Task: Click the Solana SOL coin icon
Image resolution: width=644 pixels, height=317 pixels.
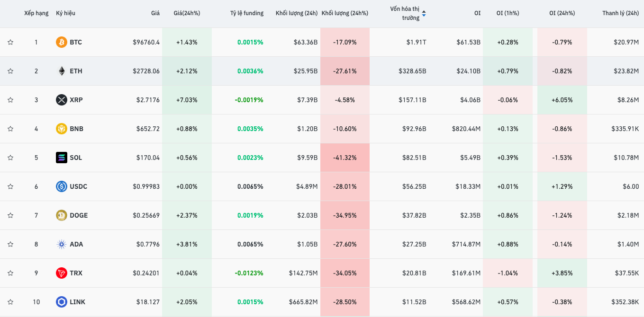Action: [62, 158]
